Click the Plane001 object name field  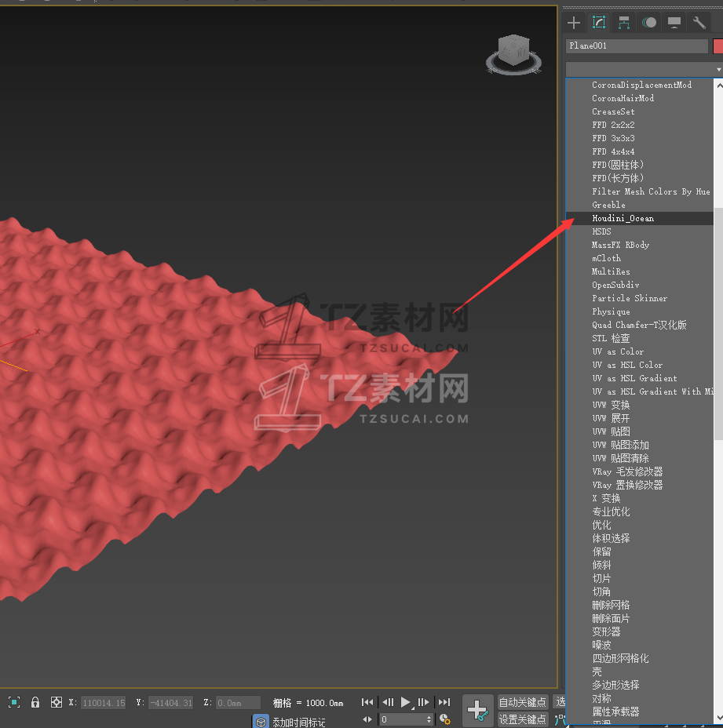click(x=637, y=46)
